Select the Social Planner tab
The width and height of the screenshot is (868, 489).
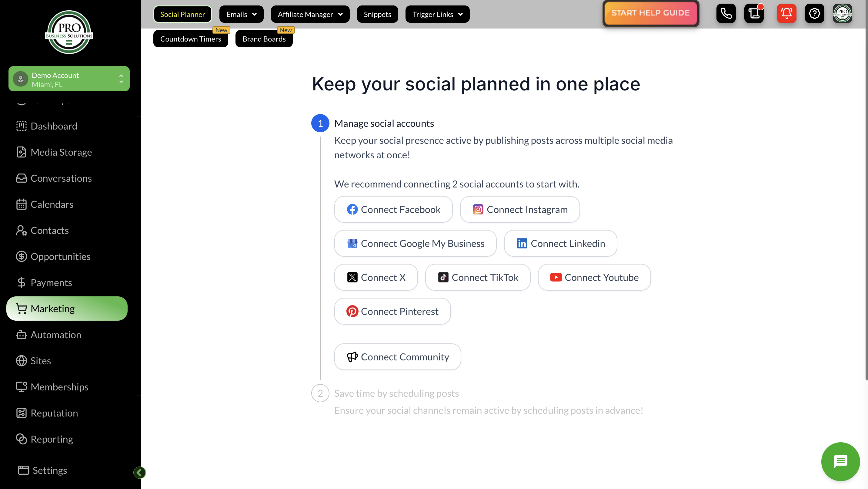[x=182, y=15]
